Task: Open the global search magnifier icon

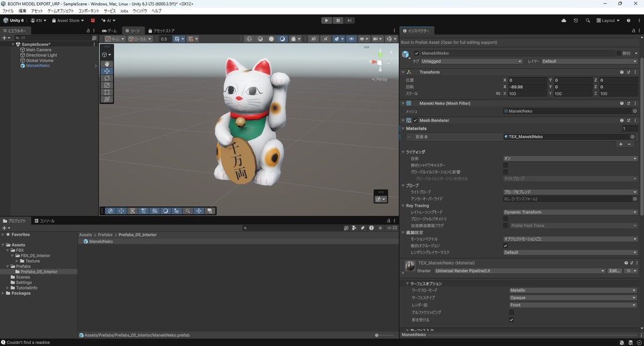Action: point(588,21)
